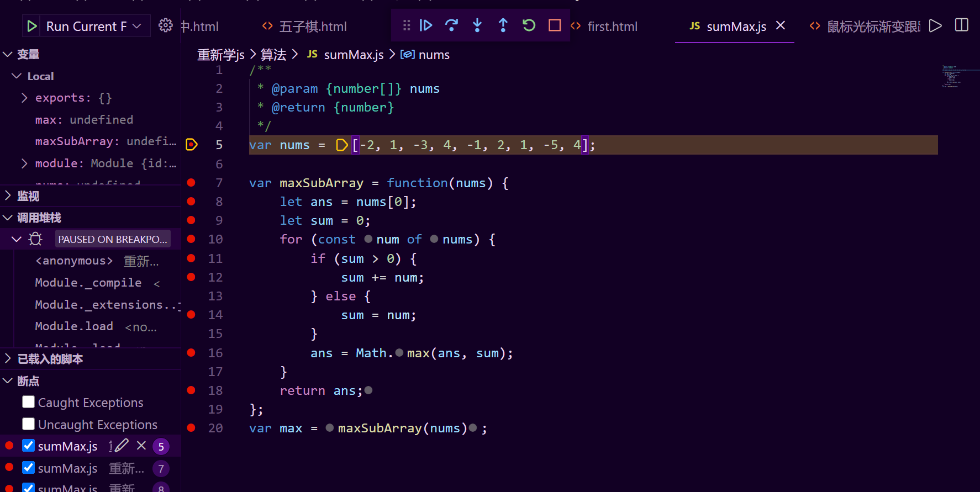Expand the exports variable
Screen dimensions: 980x492
(24, 98)
